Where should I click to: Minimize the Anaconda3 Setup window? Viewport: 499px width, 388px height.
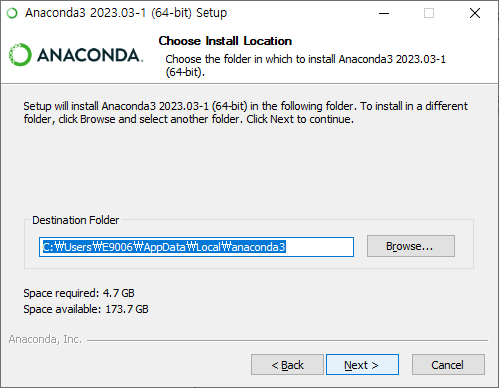tap(384, 13)
